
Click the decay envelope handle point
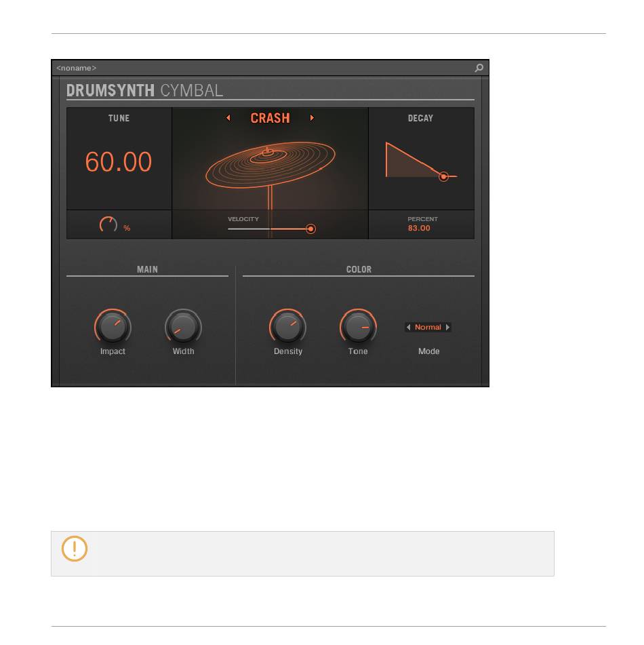click(x=443, y=176)
